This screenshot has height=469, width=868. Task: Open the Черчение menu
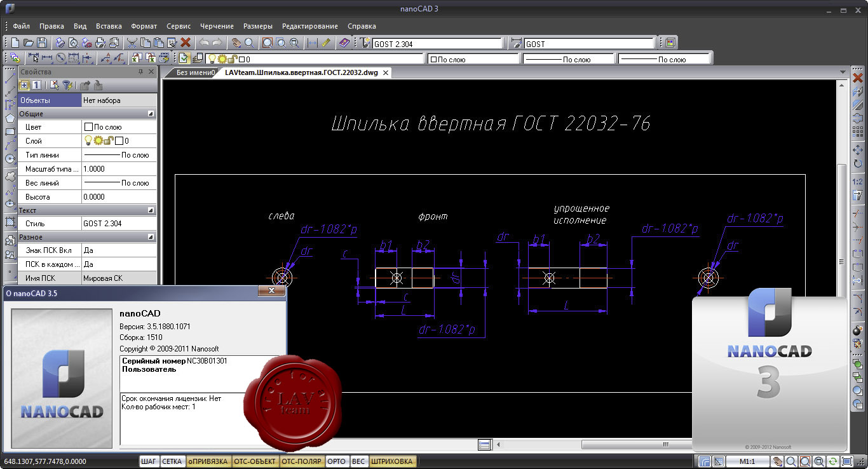(x=217, y=26)
